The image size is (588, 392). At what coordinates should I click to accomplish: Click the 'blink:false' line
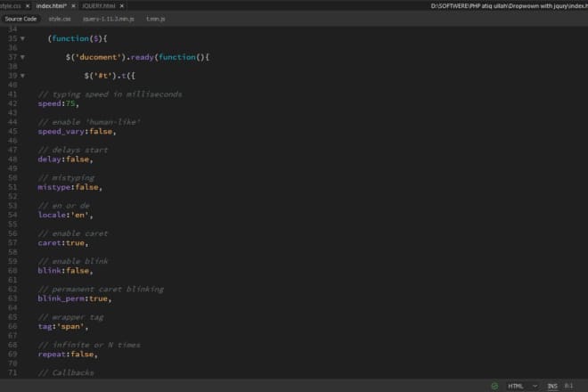coord(65,271)
